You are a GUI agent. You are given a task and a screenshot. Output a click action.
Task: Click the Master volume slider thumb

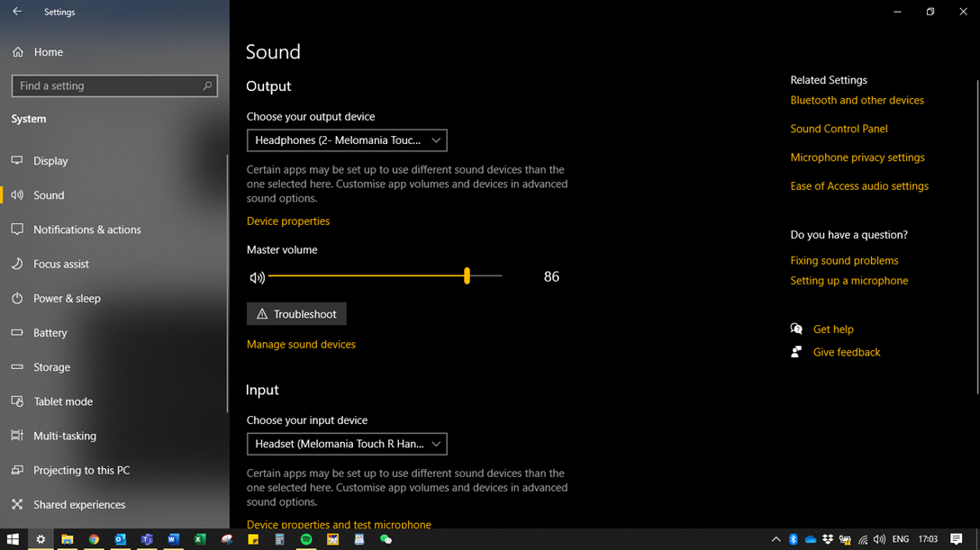click(467, 276)
